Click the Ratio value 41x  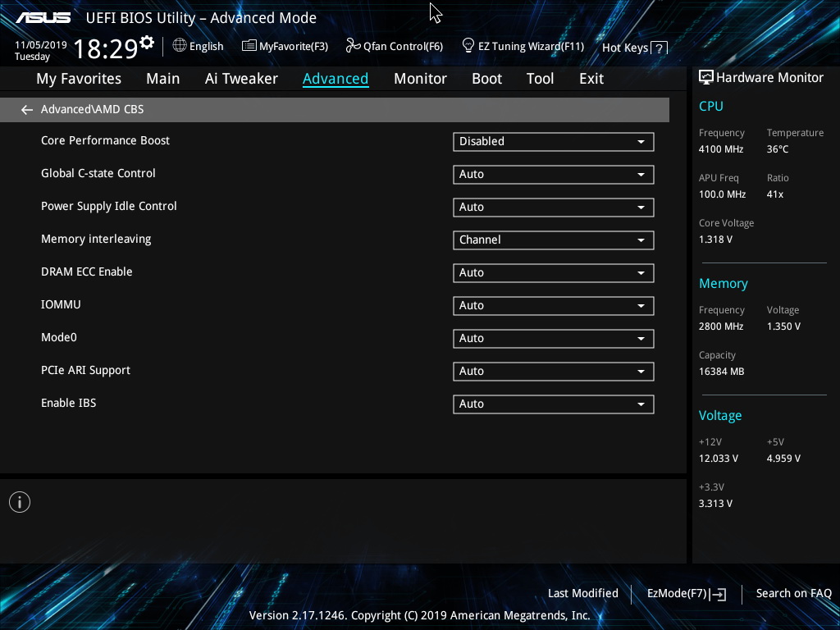click(x=775, y=194)
